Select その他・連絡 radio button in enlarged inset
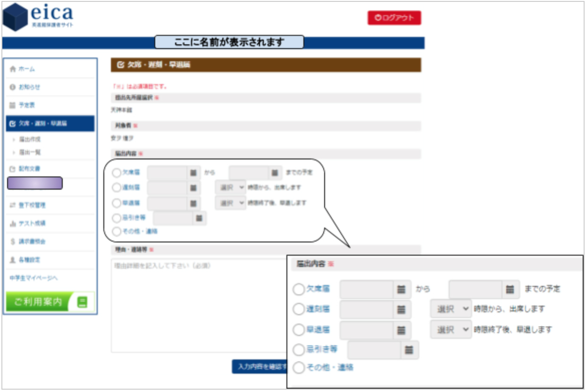Image resolution: width=586 pixels, height=392 pixels. (x=298, y=368)
